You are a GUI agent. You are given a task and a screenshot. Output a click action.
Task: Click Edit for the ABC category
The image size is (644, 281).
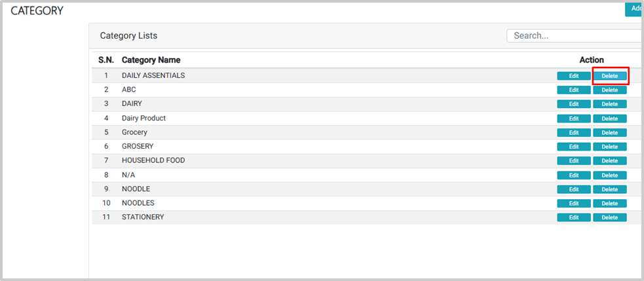pos(574,90)
